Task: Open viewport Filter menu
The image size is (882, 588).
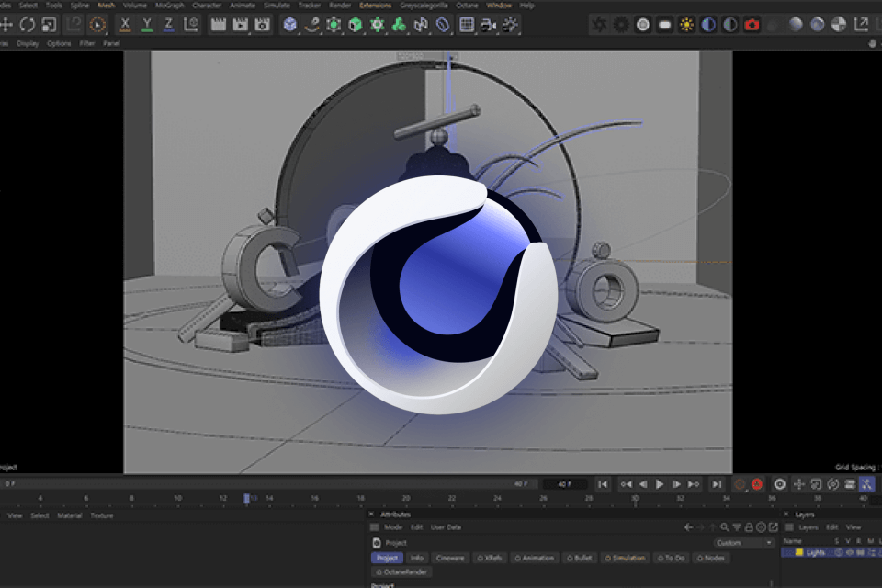Action: (x=86, y=43)
